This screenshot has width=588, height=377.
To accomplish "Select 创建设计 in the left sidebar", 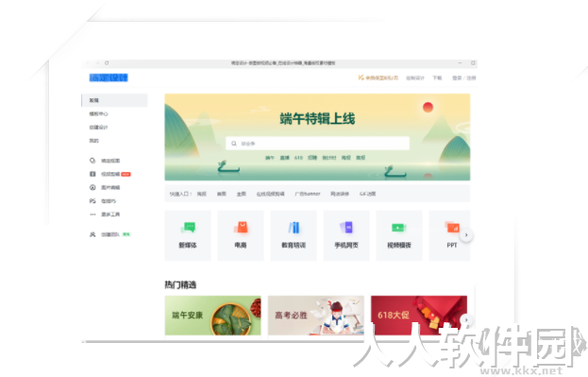I will pos(98,128).
